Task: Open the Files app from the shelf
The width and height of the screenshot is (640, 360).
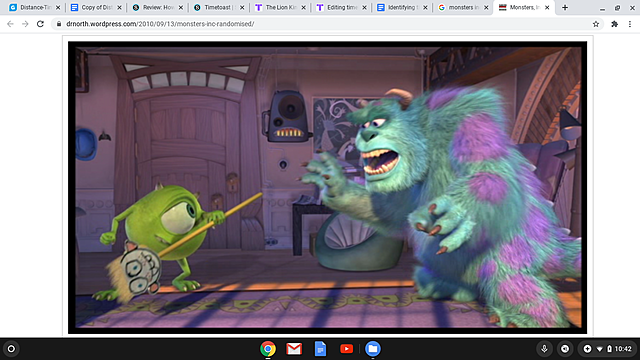Action: tap(372, 349)
